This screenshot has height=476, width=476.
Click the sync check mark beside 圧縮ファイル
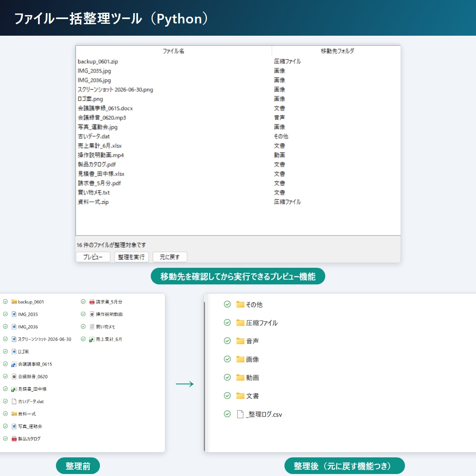[x=227, y=322]
